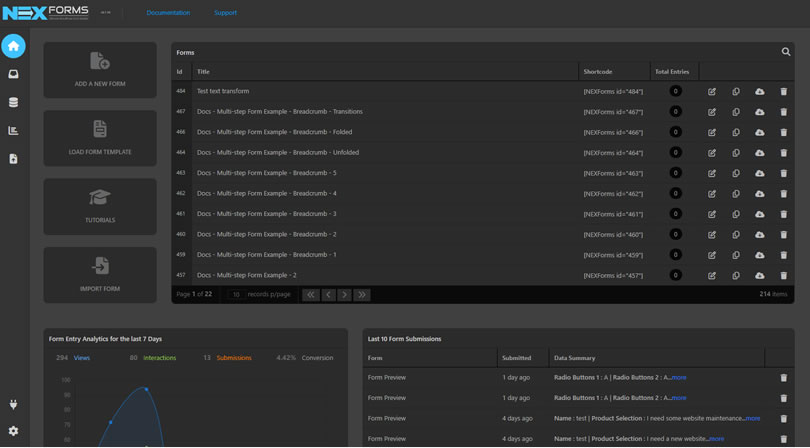Open the analytics chart sidebar icon
810x448 pixels.
pyautogui.click(x=13, y=131)
